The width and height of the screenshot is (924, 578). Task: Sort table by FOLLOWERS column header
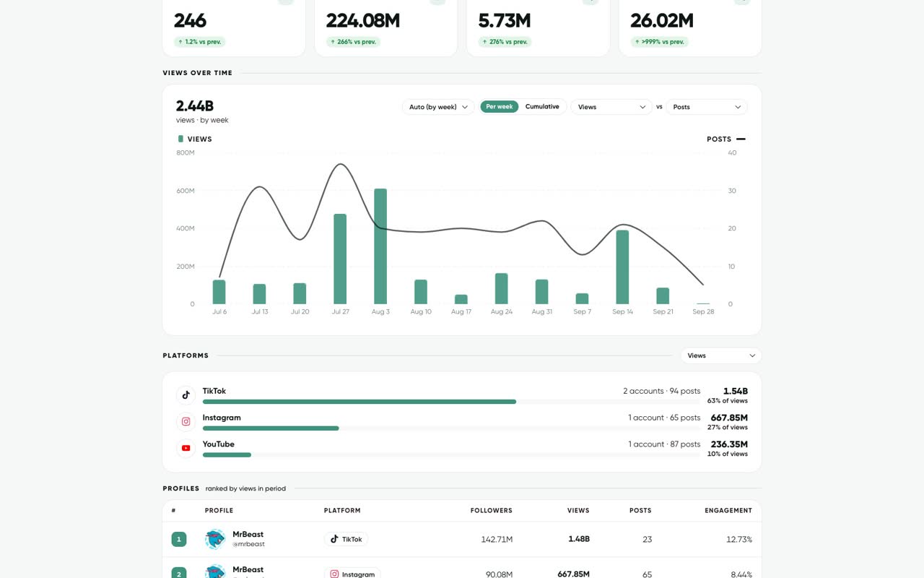(x=492, y=510)
